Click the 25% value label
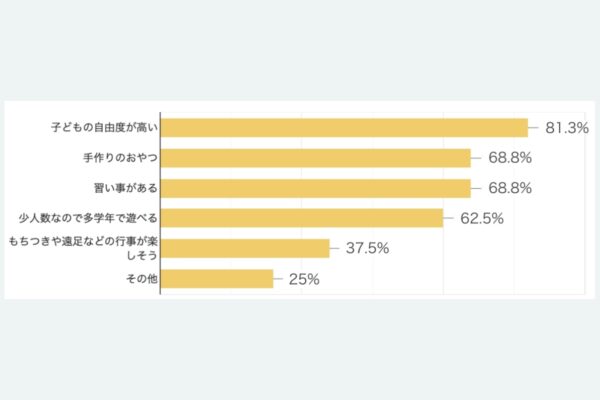 coord(304,279)
